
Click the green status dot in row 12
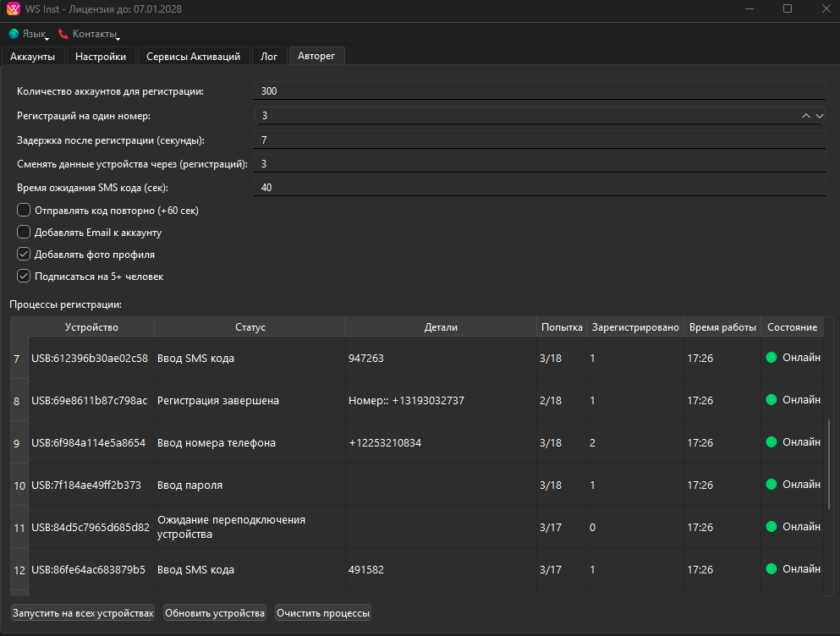771,569
